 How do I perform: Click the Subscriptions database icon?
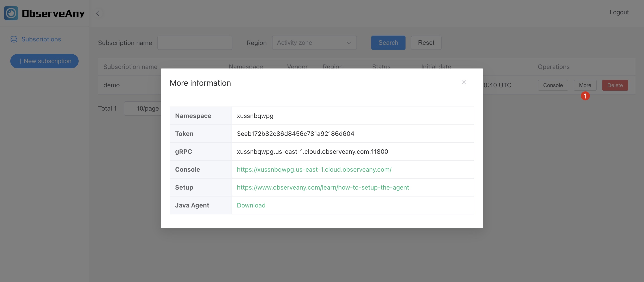click(x=14, y=39)
